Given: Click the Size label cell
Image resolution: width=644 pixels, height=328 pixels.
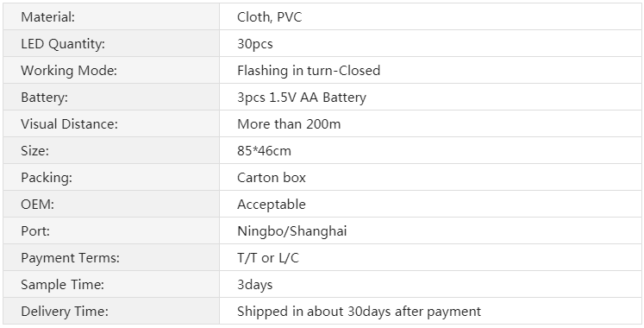Looking at the screenshot, I should click(111, 150).
